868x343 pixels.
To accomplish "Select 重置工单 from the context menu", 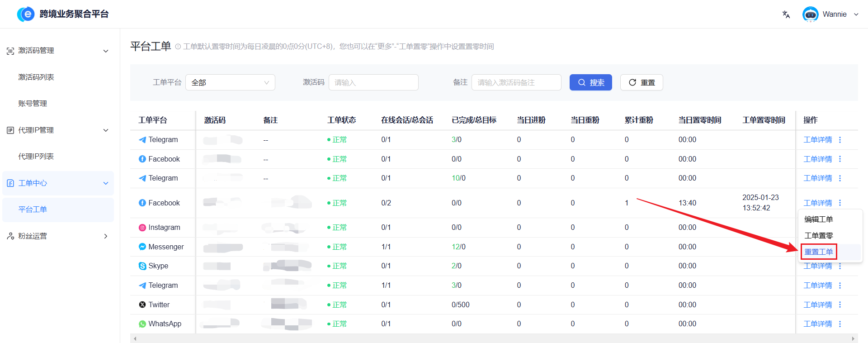I will [x=818, y=252].
